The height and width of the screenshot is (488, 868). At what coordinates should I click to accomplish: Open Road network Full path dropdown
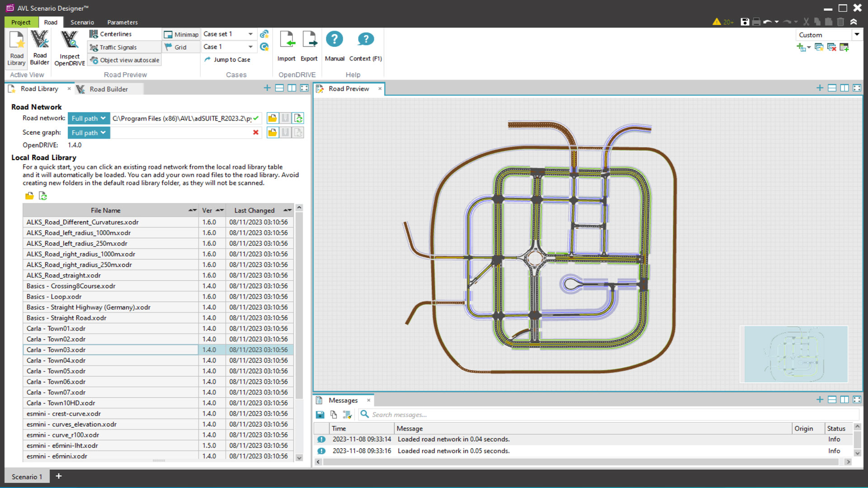[x=89, y=118]
